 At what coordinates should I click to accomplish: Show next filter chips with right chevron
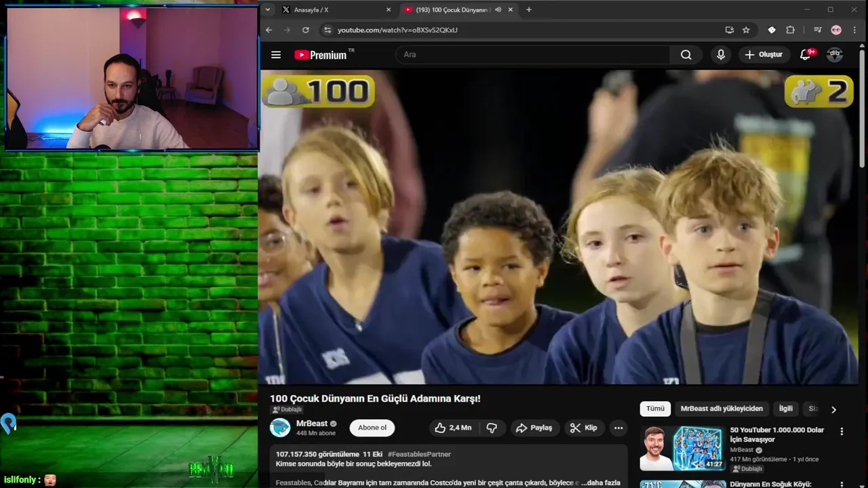coord(833,409)
